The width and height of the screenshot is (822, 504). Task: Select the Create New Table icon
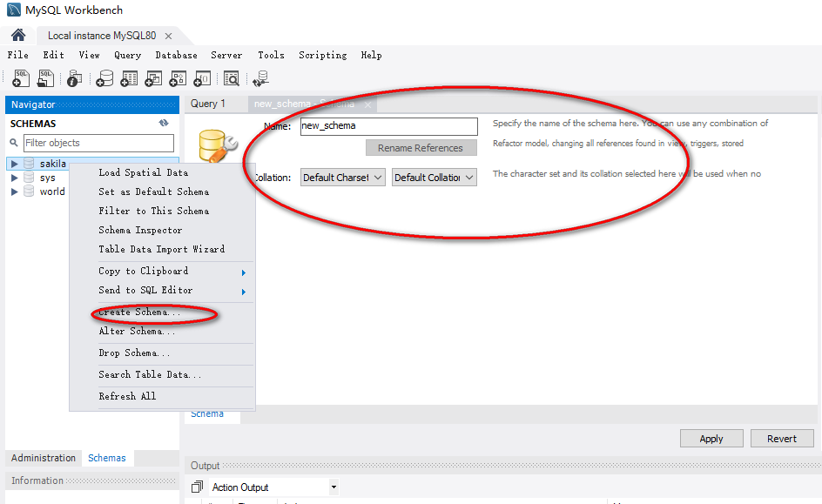point(128,78)
